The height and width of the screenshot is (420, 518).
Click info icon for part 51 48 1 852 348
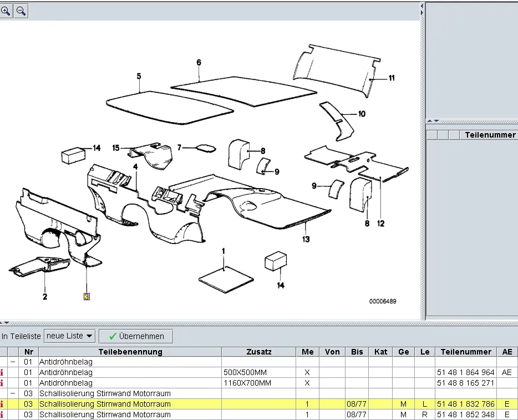(x=2, y=414)
